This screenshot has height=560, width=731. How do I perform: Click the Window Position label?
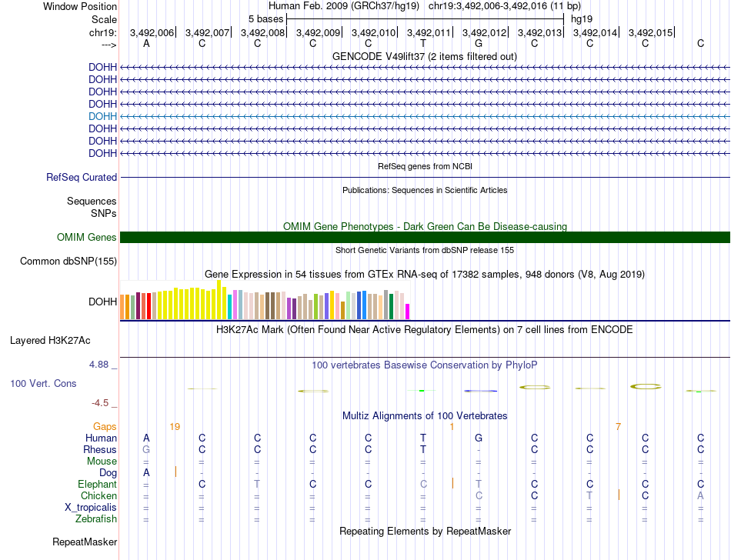point(80,6)
